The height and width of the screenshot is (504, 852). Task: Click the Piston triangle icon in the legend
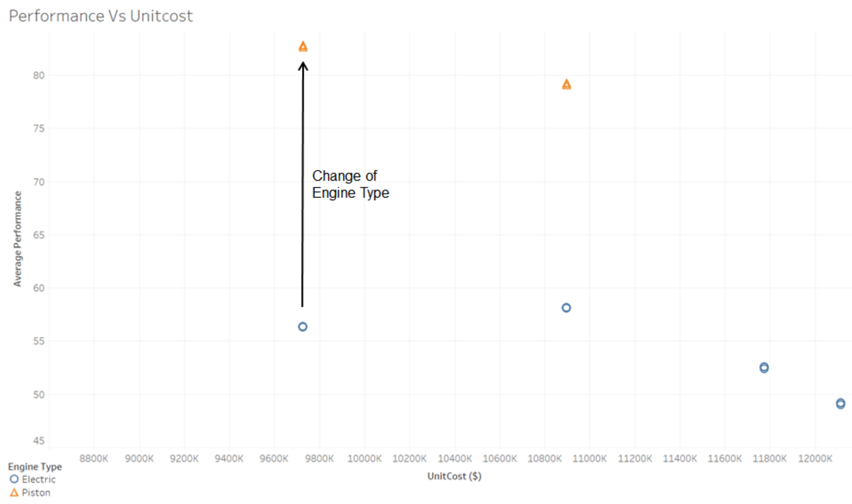tap(14, 492)
